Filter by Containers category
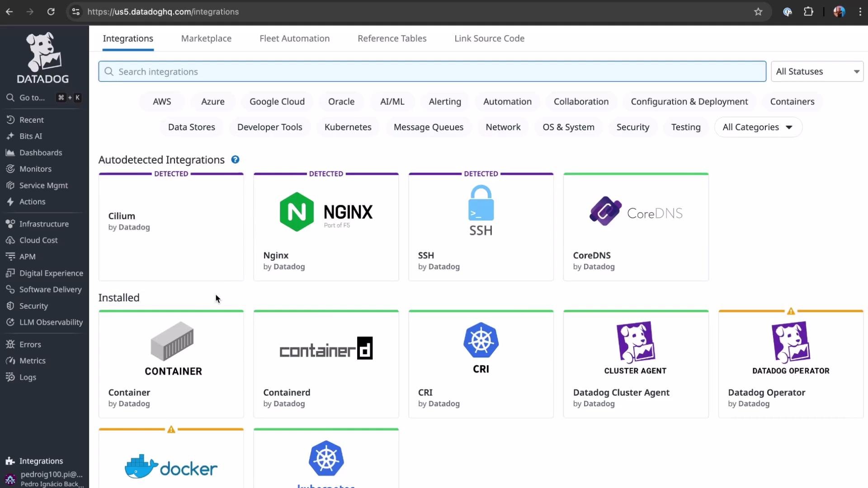The width and height of the screenshot is (868, 488). pos(792,102)
